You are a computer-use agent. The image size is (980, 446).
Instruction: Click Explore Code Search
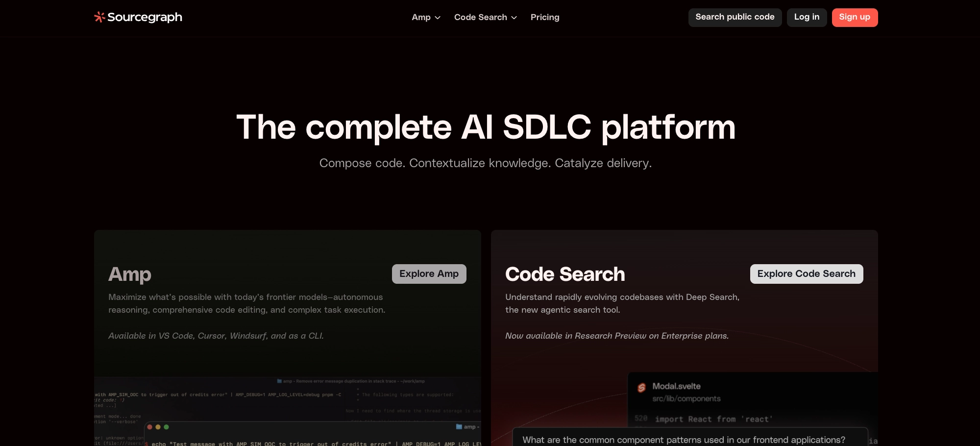806,273
